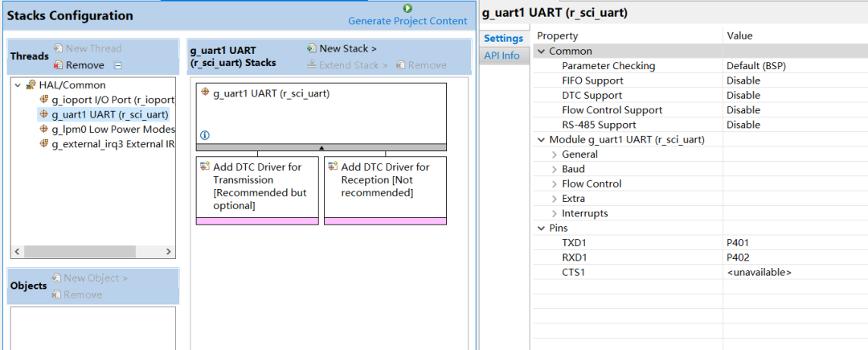Click the Generate Project Content green icon
The image size is (868, 350).
(x=407, y=8)
